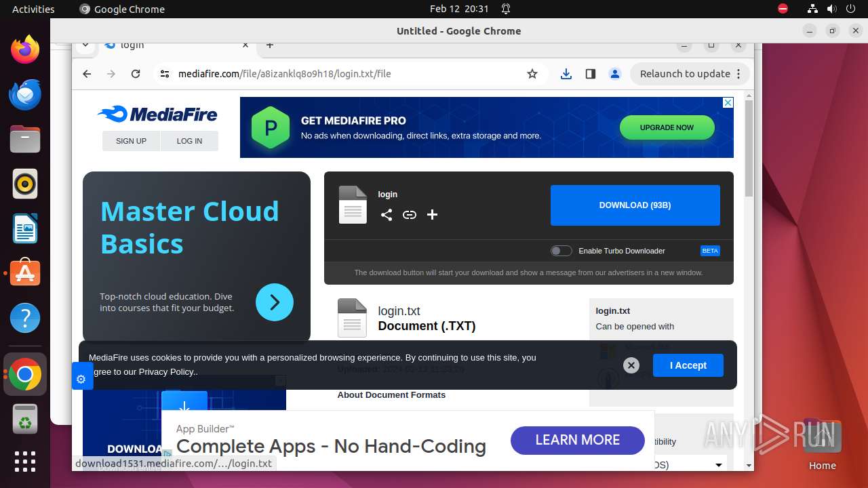Viewport: 868px width, 488px height.
Task: Open volume indicator
Action: coord(831,9)
